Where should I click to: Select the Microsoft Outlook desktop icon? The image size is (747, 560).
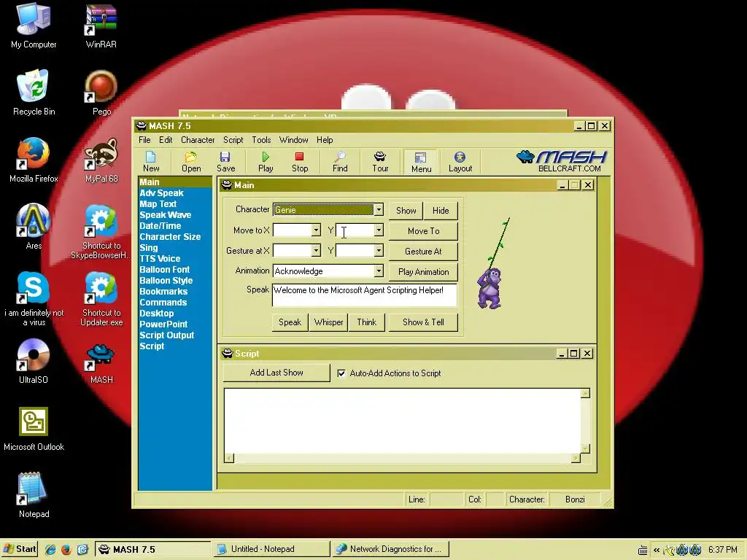pyautogui.click(x=34, y=429)
